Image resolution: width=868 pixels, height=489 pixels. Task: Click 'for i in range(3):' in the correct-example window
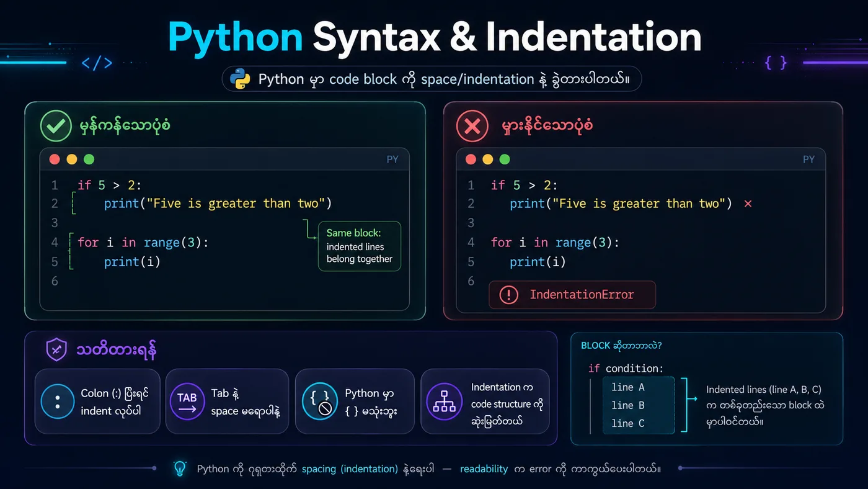coord(143,243)
